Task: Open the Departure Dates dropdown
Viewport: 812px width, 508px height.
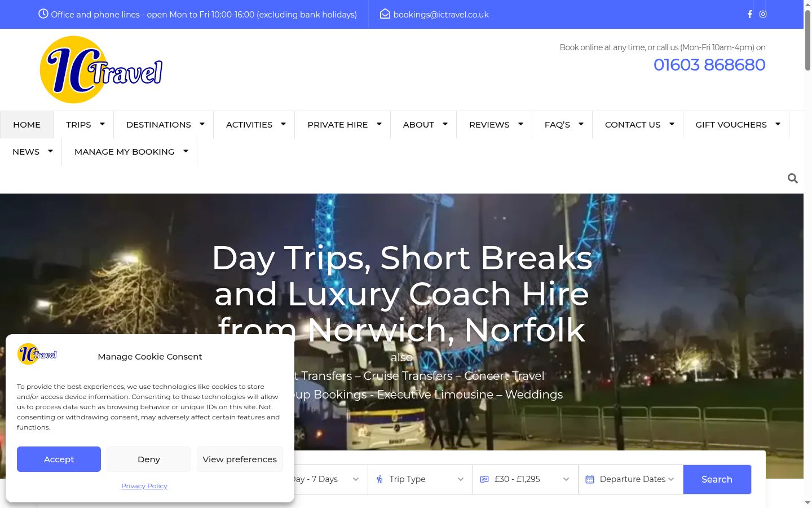Action: click(x=630, y=479)
